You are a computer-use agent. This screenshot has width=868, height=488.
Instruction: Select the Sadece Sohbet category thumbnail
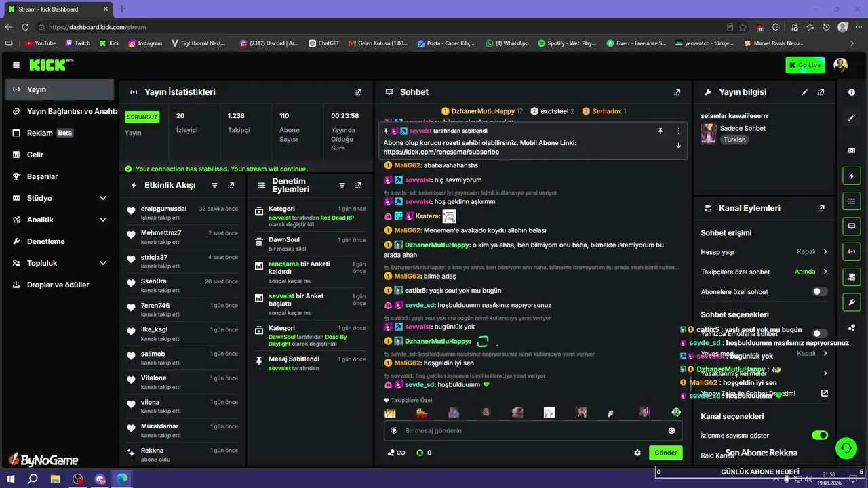click(x=709, y=134)
